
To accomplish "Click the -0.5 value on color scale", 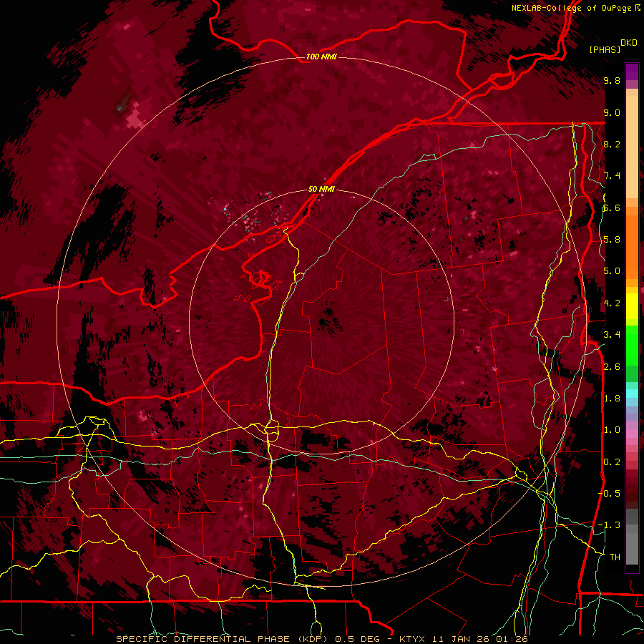I will click(609, 493).
